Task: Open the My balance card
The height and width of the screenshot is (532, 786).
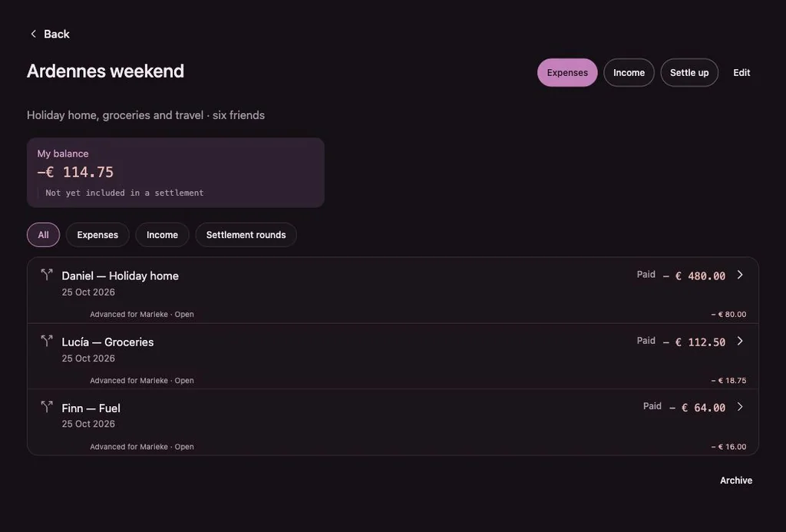Action: (176, 173)
